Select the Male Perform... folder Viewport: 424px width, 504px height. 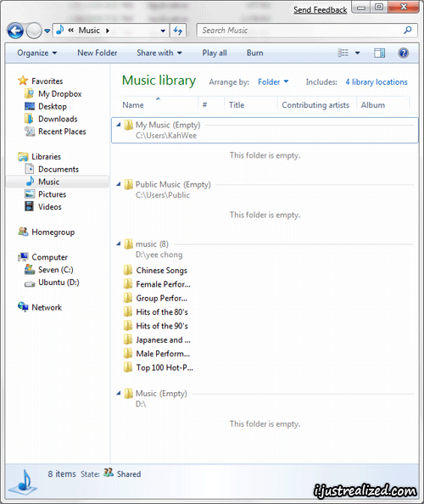click(x=156, y=354)
